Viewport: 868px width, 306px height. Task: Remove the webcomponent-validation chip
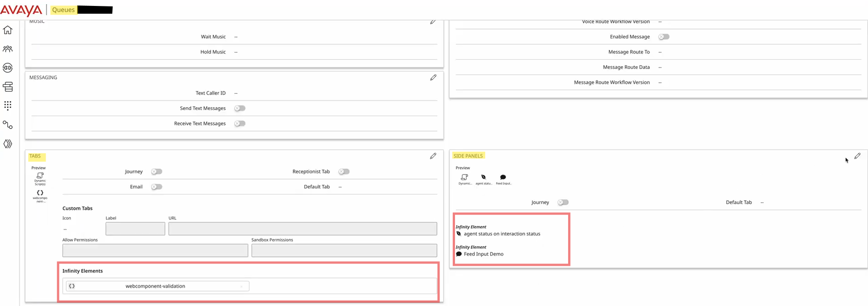point(241,286)
